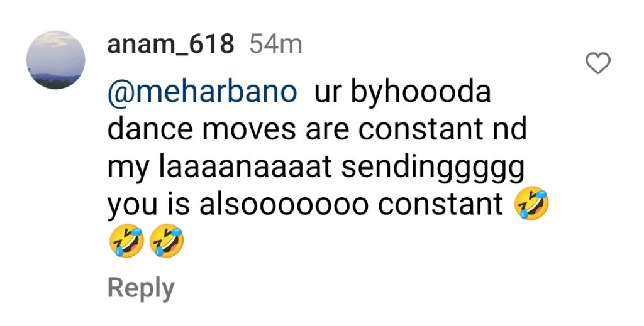Viewport: 644px width, 326px height.
Task: Click the word 'constant' before the emoji
Action: coord(440,204)
